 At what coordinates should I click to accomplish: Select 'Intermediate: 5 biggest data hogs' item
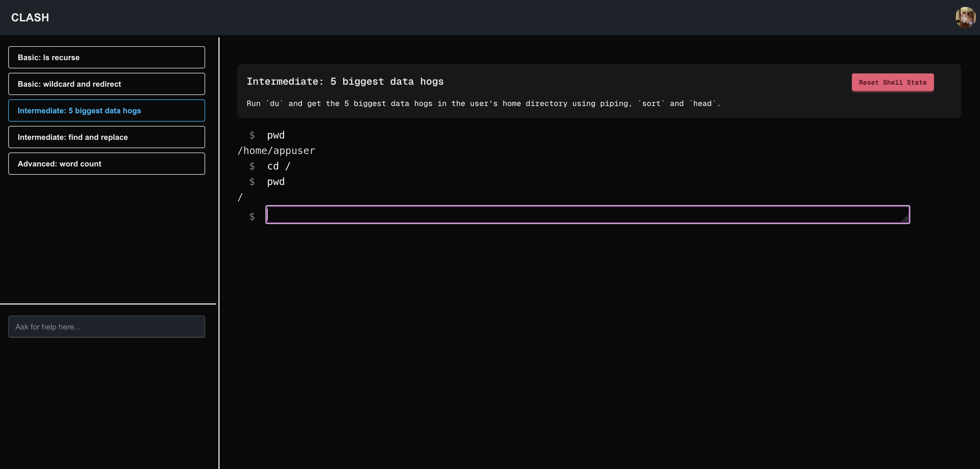107,111
